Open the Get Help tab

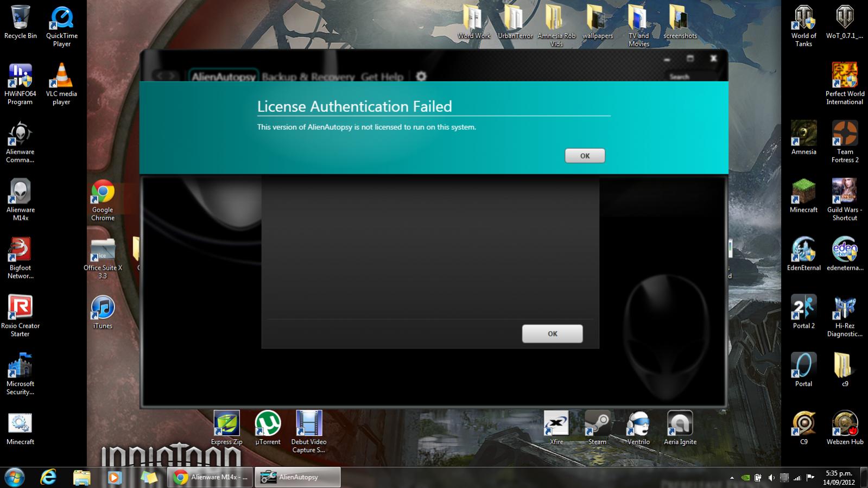coord(382,77)
